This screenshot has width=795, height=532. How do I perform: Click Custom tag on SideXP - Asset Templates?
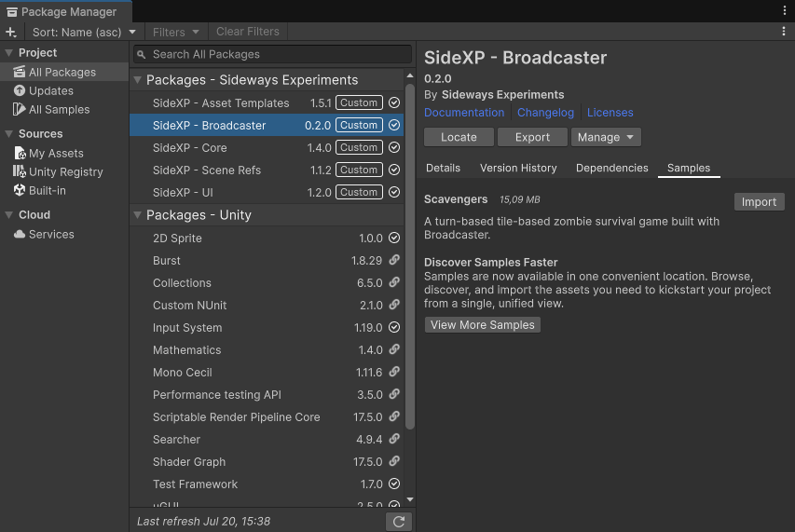point(359,102)
